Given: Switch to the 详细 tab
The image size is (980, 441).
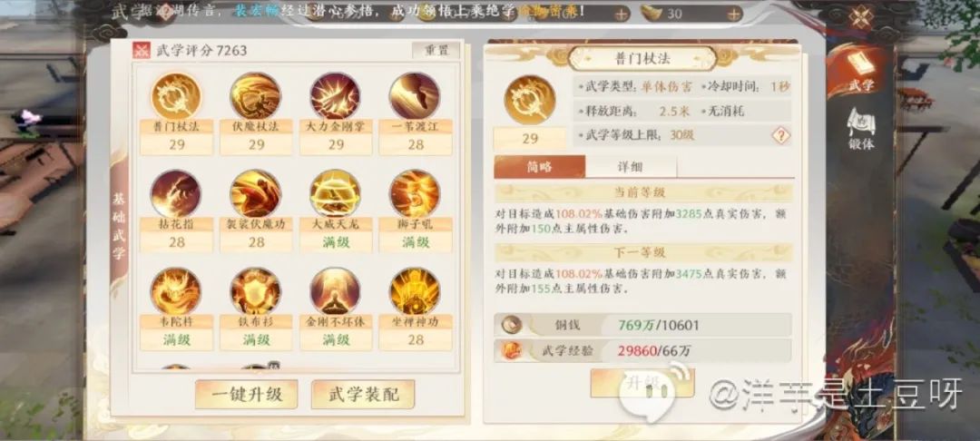Looking at the screenshot, I should 631,167.
